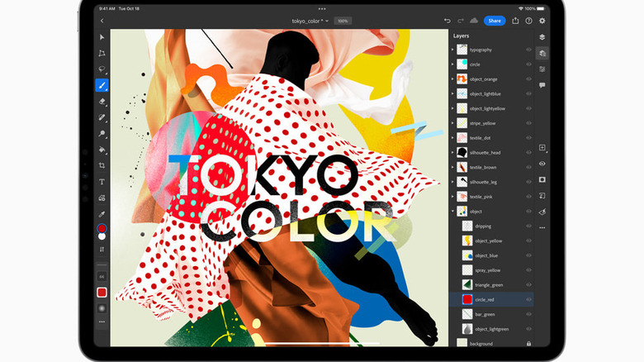The image size is (644, 362).
Task: Select the Brush tool
Action: coord(102,85)
